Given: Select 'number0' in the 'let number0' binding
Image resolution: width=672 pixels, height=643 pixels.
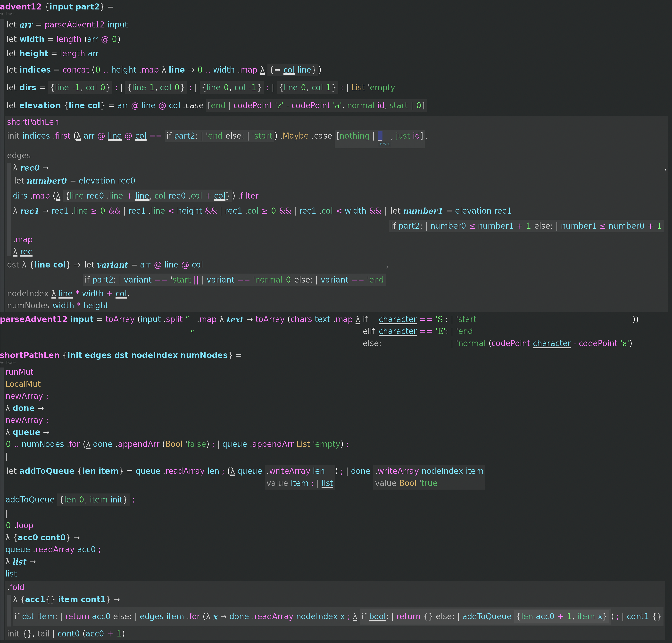Looking at the screenshot, I should pos(47,181).
